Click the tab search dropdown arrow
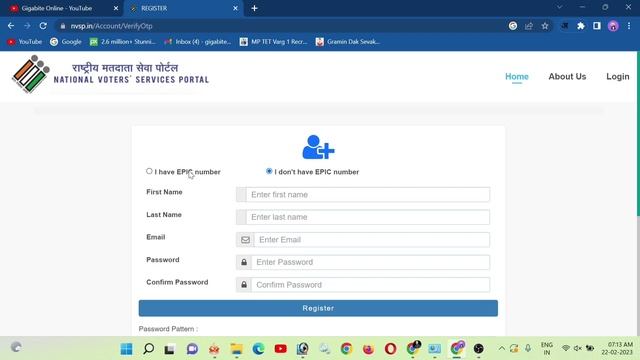The image size is (640, 360). point(560,7)
